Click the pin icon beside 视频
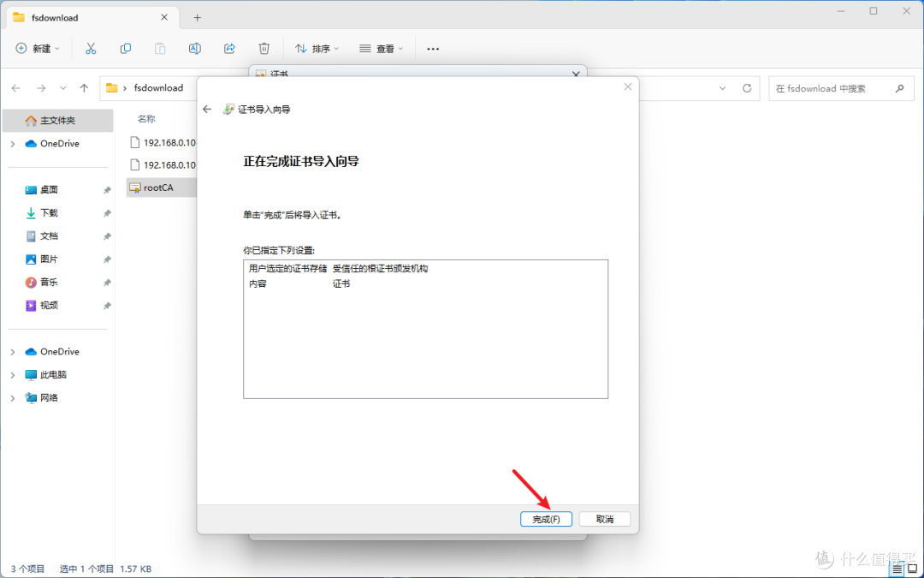The height and width of the screenshot is (578, 924). [107, 306]
